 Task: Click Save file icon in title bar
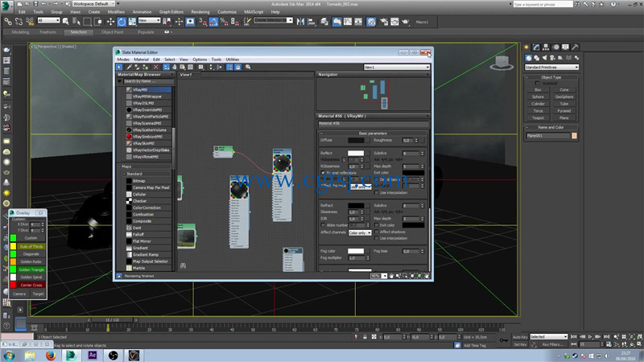pos(35,4)
